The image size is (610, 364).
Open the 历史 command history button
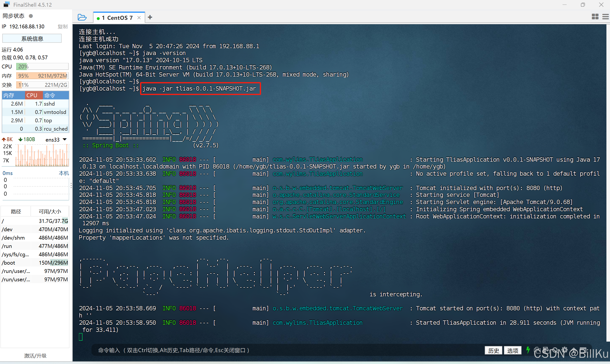tap(493, 350)
